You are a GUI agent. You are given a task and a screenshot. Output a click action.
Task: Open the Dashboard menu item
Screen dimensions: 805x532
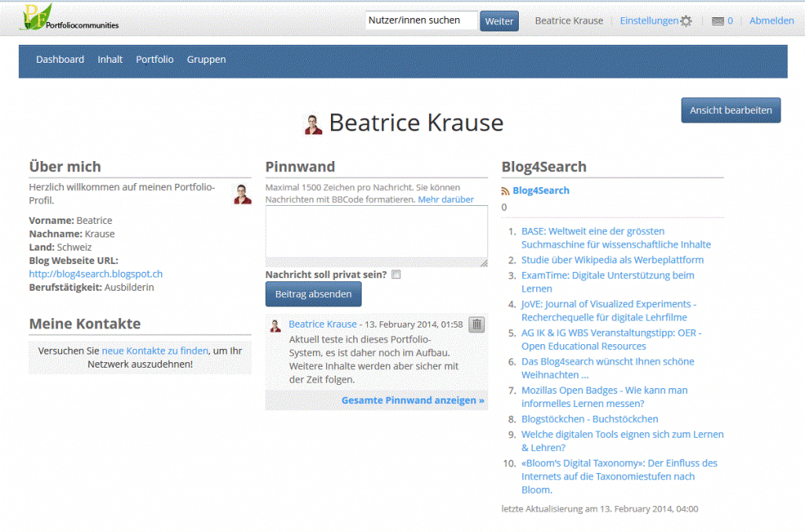[x=60, y=60]
